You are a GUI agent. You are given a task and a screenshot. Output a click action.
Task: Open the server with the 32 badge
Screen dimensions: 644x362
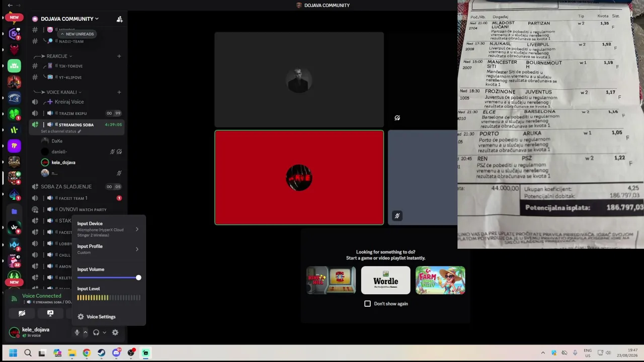click(x=14, y=260)
